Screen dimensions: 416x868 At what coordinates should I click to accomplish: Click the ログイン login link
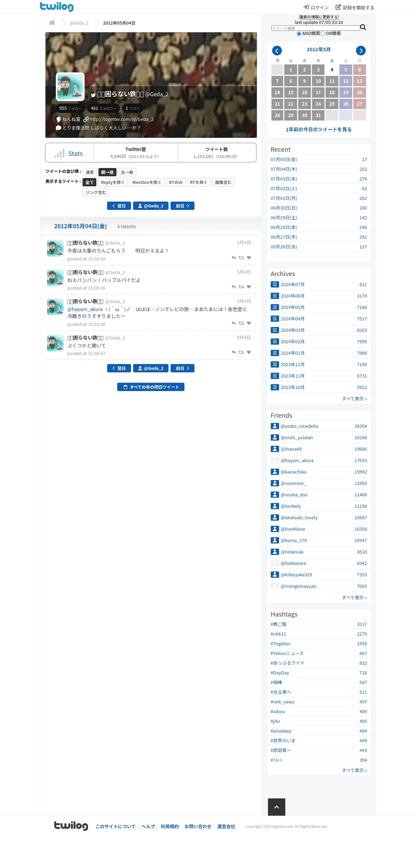coord(316,7)
